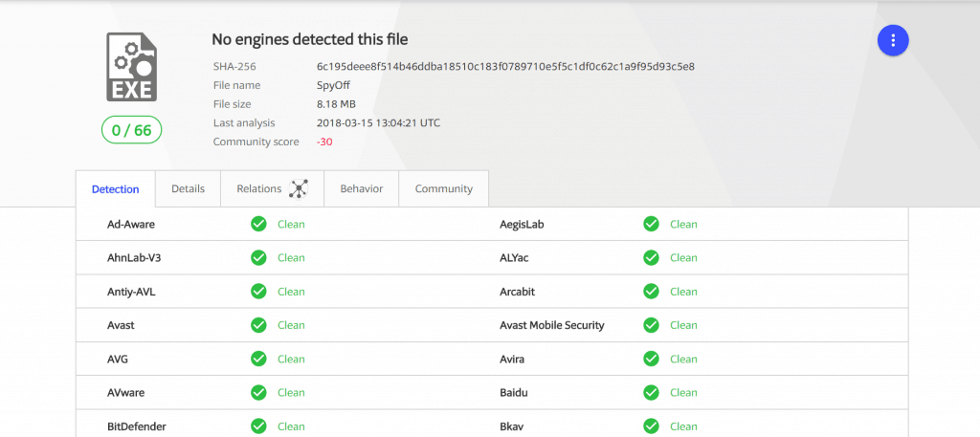
Task: Click the EXE file type icon
Action: tap(131, 68)
